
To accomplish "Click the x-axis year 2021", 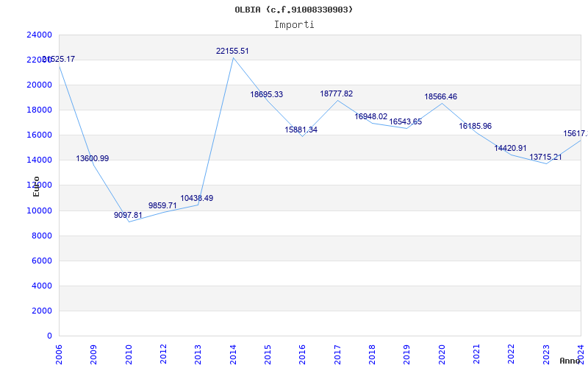I will [x=476, y=354].
